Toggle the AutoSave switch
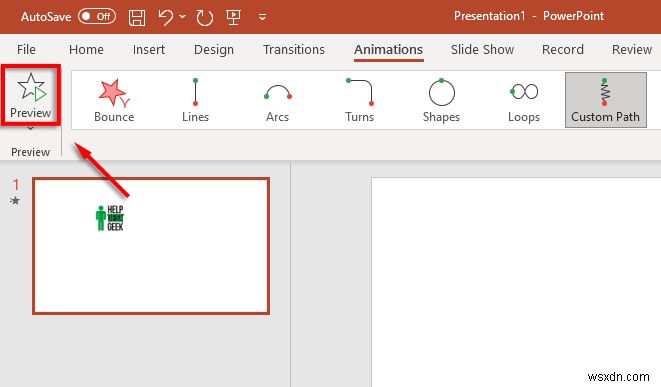This screenshot has height=387, width=661. [x=97, y=16]
